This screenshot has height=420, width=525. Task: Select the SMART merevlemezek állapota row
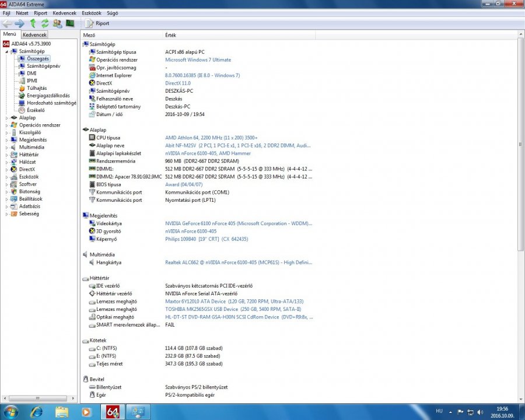point(198,325)
